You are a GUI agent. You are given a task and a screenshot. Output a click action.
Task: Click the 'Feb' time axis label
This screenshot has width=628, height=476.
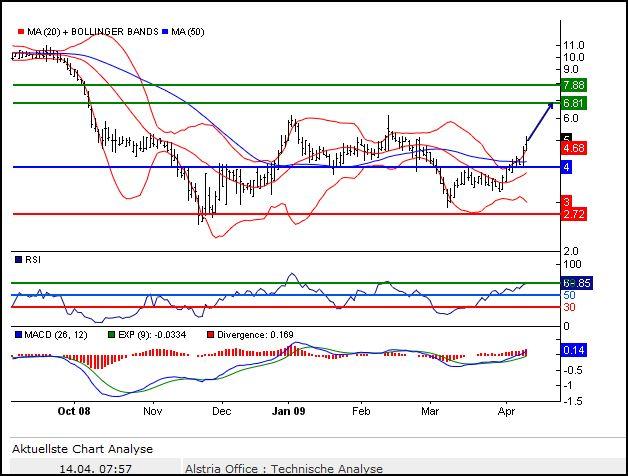pyautogui.click(x=361, y=411)
